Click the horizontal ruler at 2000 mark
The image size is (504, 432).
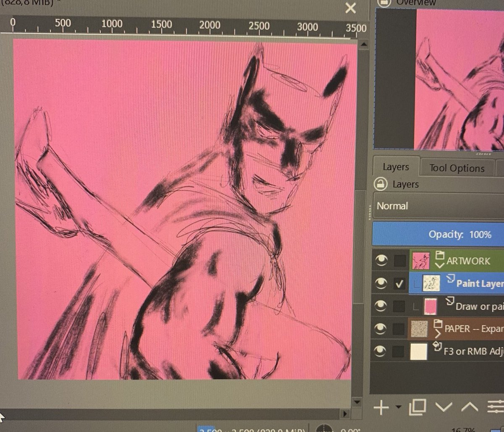click(210, 25)
